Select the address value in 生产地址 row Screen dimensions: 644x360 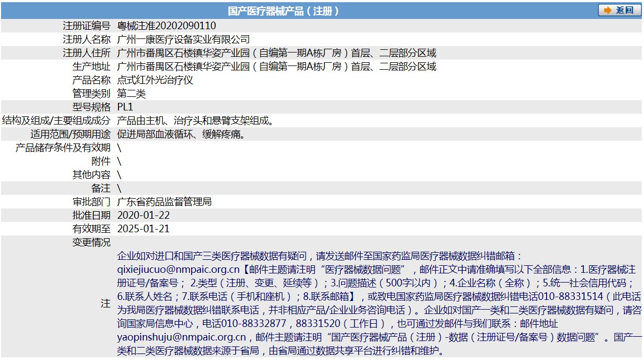click(276, 66)
